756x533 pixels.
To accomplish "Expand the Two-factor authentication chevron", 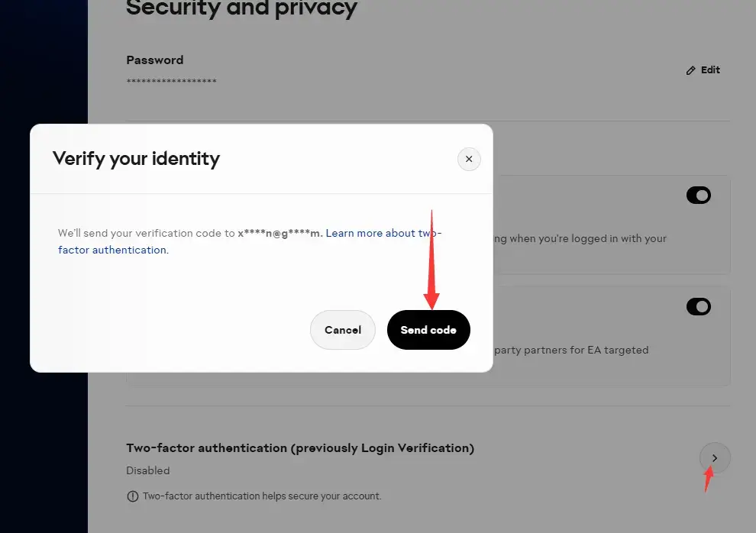I will [715, 458].
